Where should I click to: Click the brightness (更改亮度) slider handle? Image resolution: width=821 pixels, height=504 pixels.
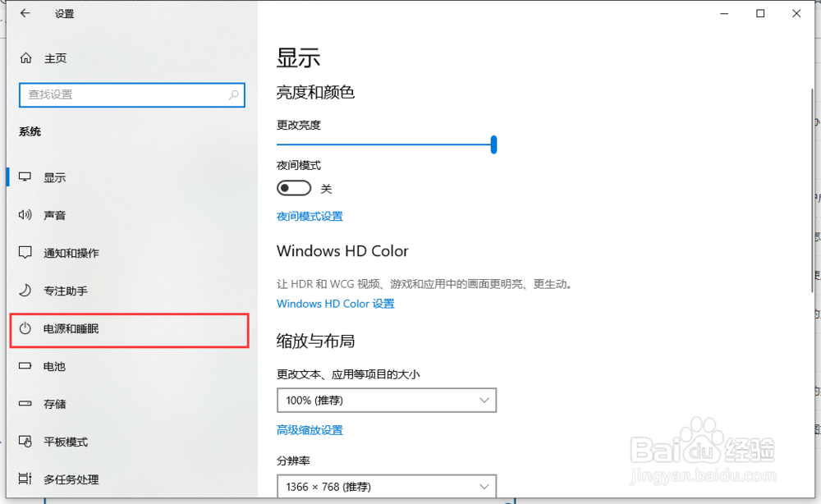pyautogui.click(x=493, y=144)
